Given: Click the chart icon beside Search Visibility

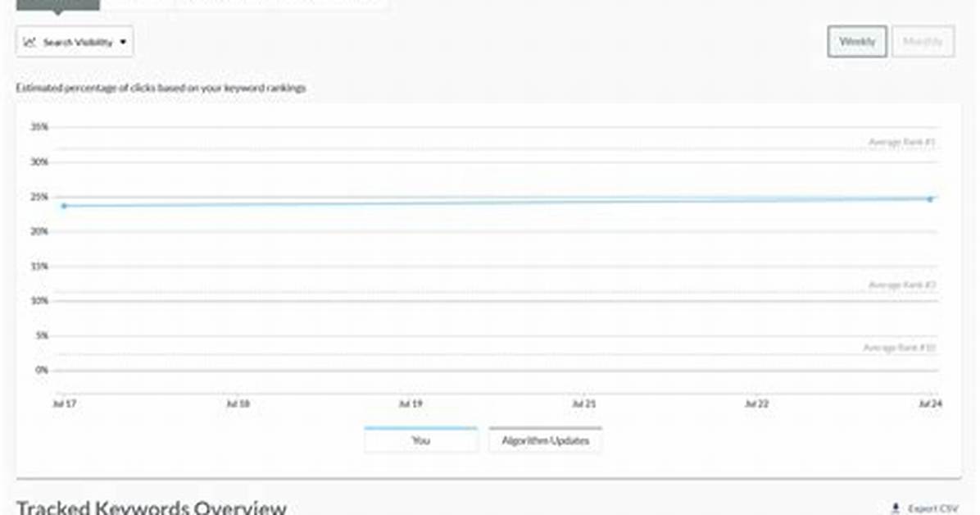Looking at the screenshot, I should [29, 42].
